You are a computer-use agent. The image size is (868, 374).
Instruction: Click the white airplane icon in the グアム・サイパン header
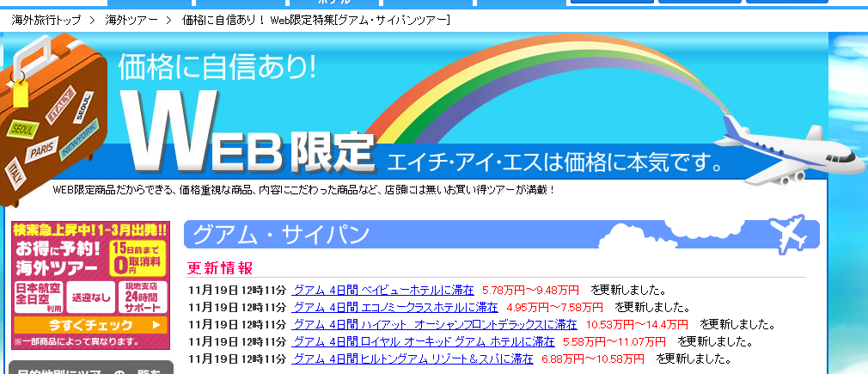(787, 233)
